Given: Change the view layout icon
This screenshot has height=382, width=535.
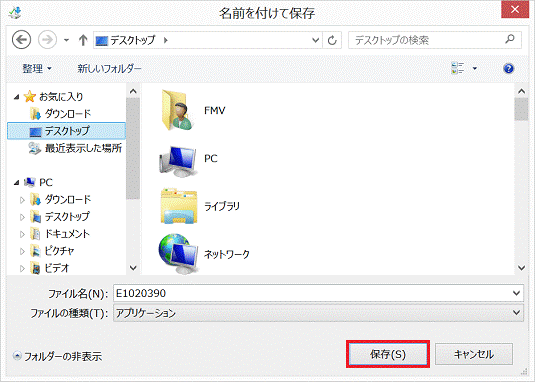Looking at the screenshot, I should [458, 68].
